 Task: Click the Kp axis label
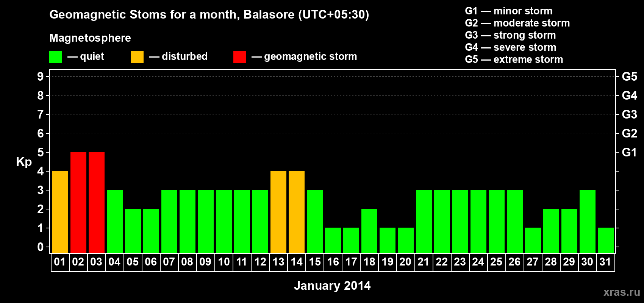[24, 162]
